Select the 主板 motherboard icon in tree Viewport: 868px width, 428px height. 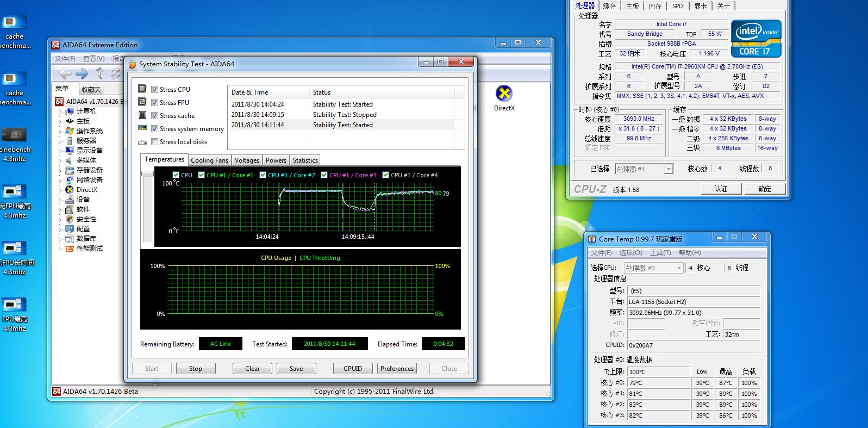[x=70, y=121]
